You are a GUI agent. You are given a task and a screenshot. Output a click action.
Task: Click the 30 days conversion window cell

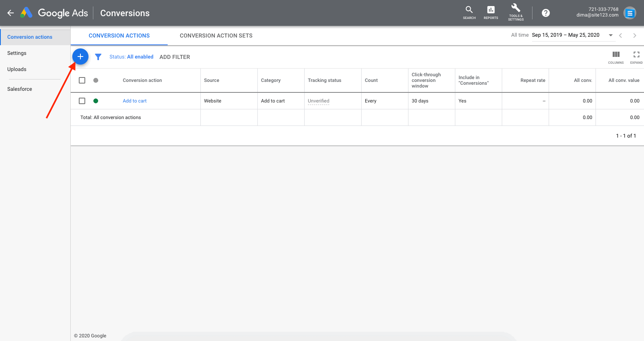420,101
